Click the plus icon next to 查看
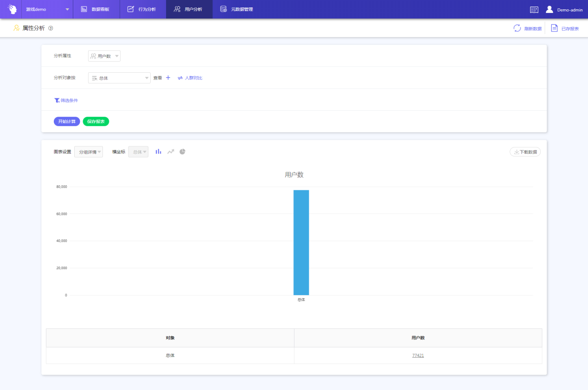The image size is (588, 390). tap(168, 78)
